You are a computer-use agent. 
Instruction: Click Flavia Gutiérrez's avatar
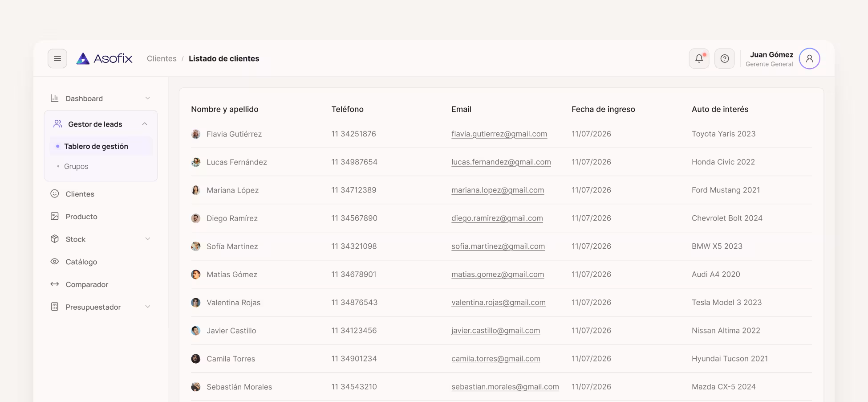pos(196,134)
